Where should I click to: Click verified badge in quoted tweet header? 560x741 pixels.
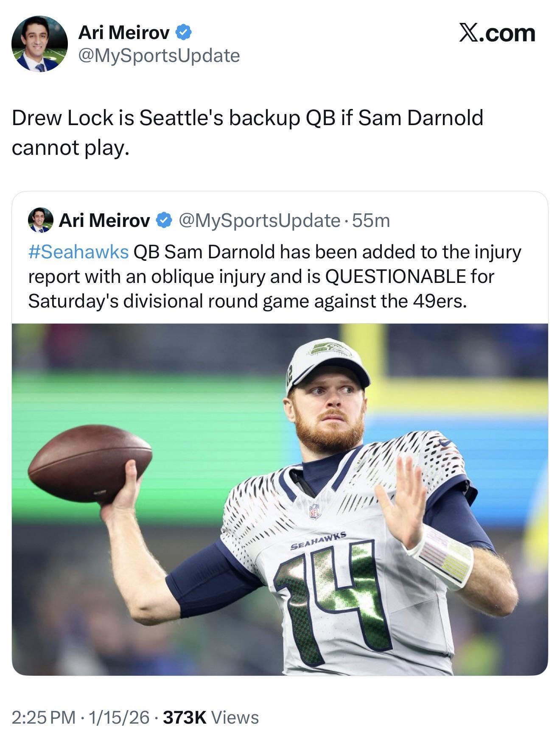pyautogui.click(x=164, y=220)
